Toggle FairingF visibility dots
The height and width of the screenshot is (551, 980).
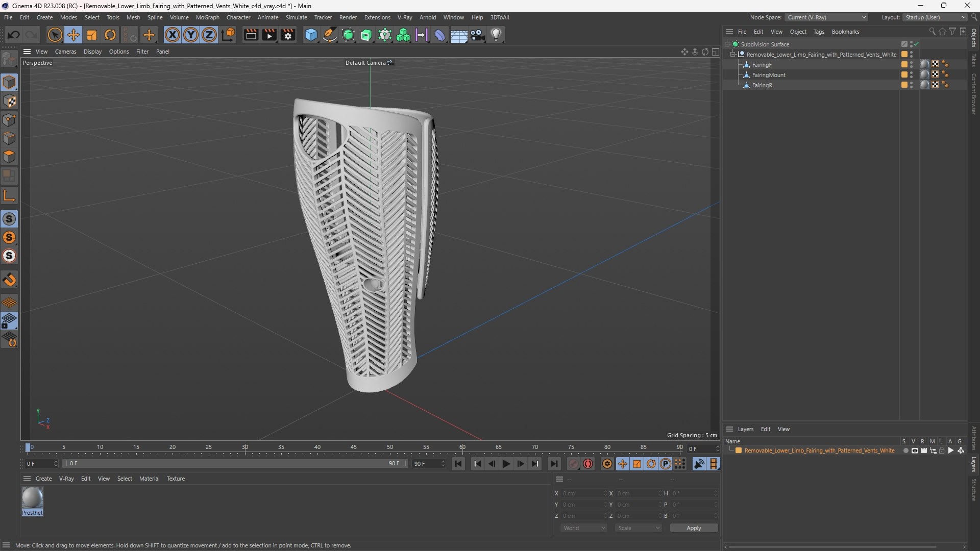tap(912, 65)
